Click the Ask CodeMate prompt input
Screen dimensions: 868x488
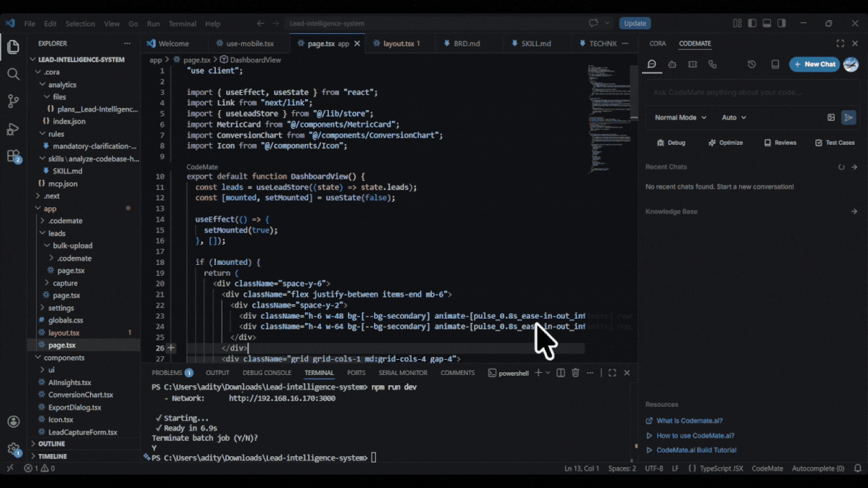[x=751, y=93]
